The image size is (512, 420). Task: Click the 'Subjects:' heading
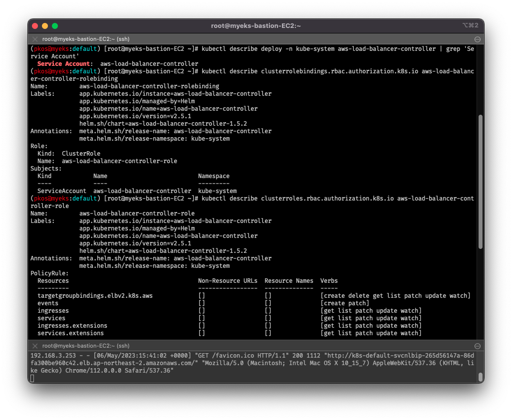pyautogui.click(x=46, y=169)
